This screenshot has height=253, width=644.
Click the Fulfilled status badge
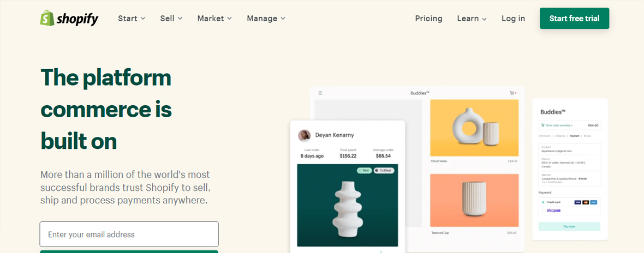click(384, 170)
